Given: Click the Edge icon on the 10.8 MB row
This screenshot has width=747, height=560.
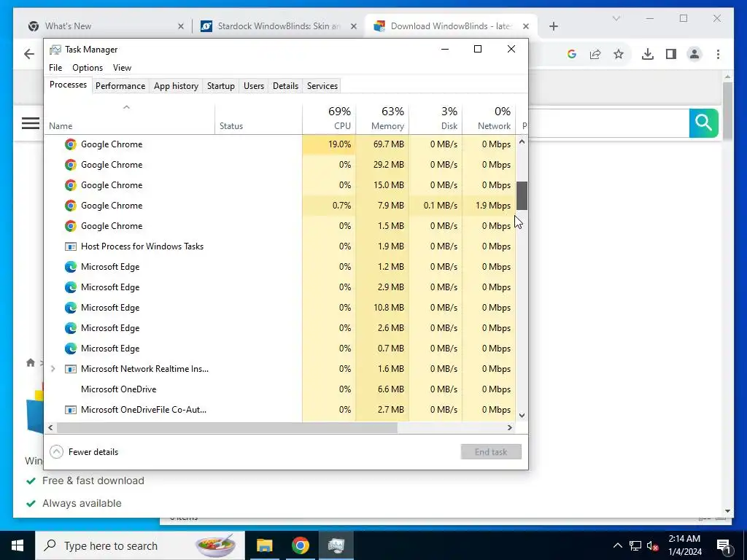Looking at the screenshot, I should pos(71,308).
